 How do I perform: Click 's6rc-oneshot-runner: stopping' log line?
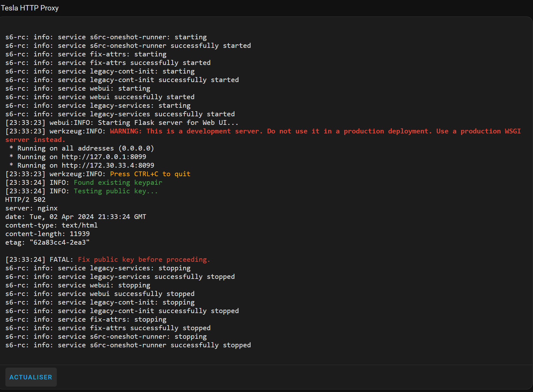(106, 337)
